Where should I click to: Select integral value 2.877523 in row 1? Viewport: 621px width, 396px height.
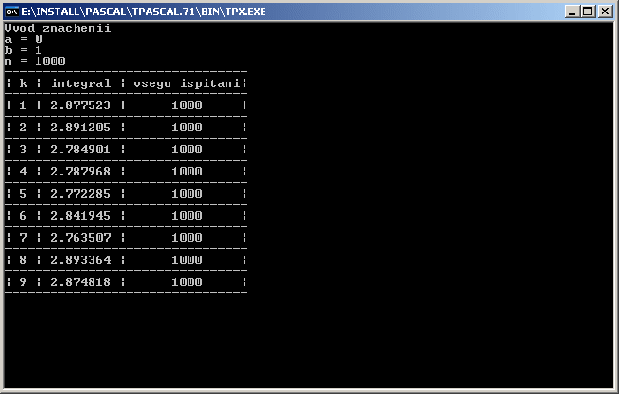80,105
